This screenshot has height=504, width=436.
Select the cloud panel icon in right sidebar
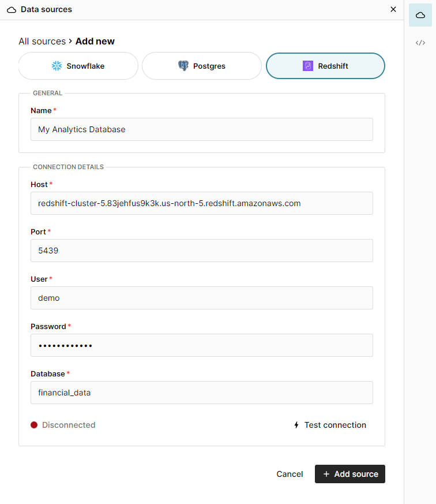click(420, 14)
